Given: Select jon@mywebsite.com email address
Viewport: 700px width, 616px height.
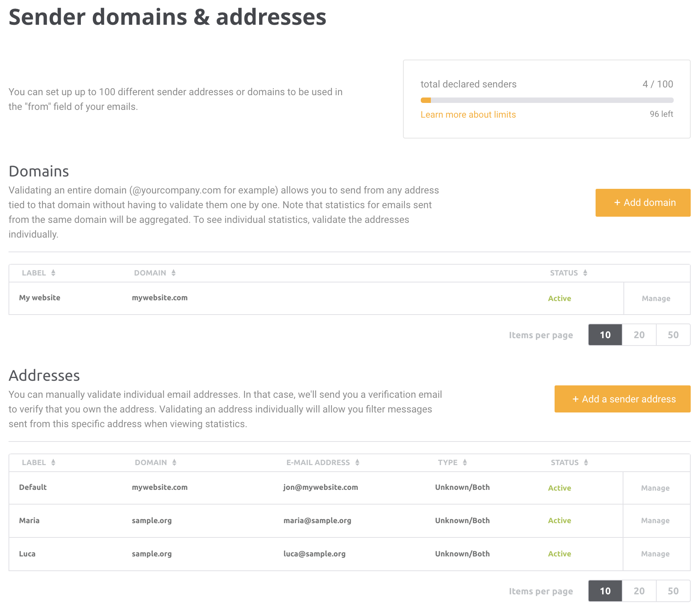Looking at the screenshot, I should (321, 487).
